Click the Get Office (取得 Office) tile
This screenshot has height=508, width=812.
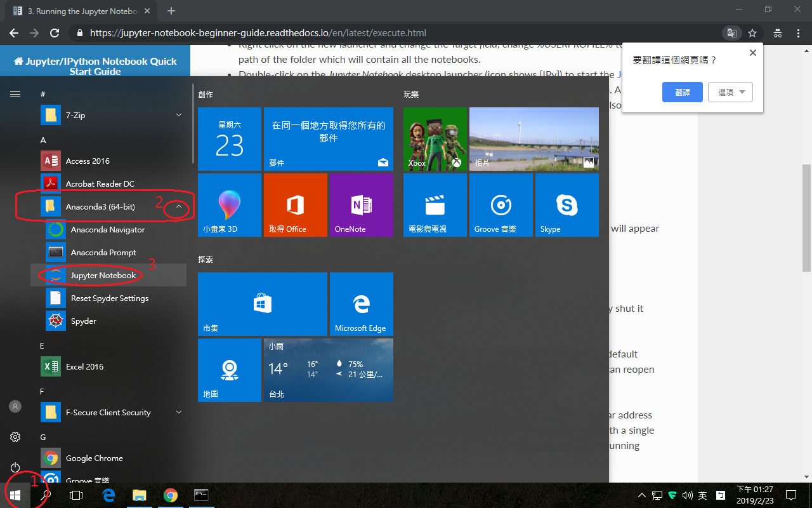pos(296,205)
